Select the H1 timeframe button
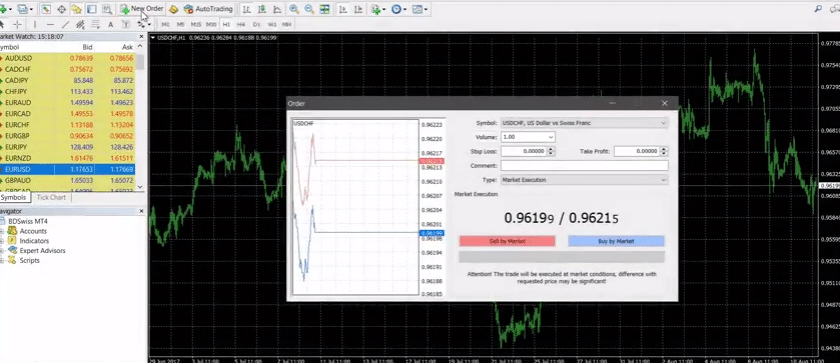Image resolution: width=840 pixels, height=363 pixels. point(226,24)
